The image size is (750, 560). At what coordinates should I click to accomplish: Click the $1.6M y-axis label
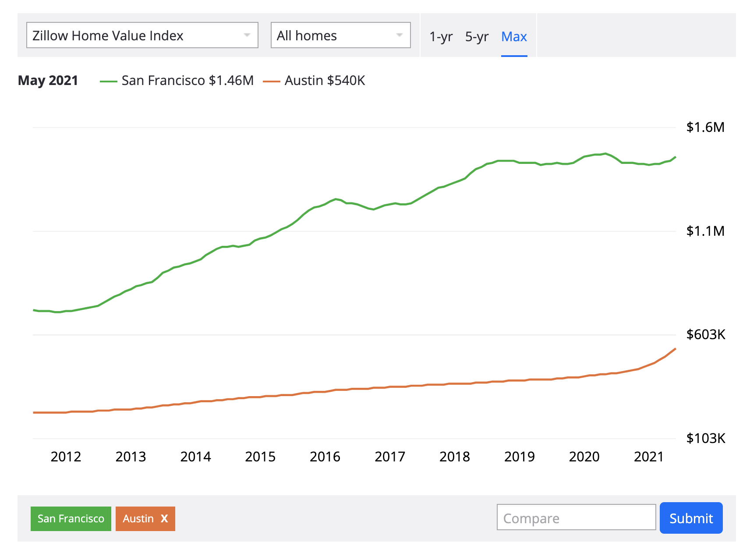click(x=705, y=128)
